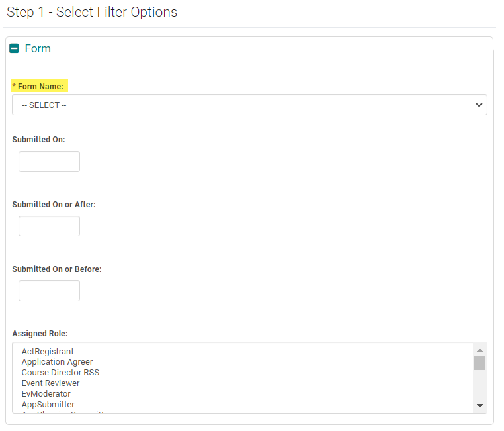Click the highlighted Form Name label
This screenshot has height=431, width=504.
coord(40,87)
